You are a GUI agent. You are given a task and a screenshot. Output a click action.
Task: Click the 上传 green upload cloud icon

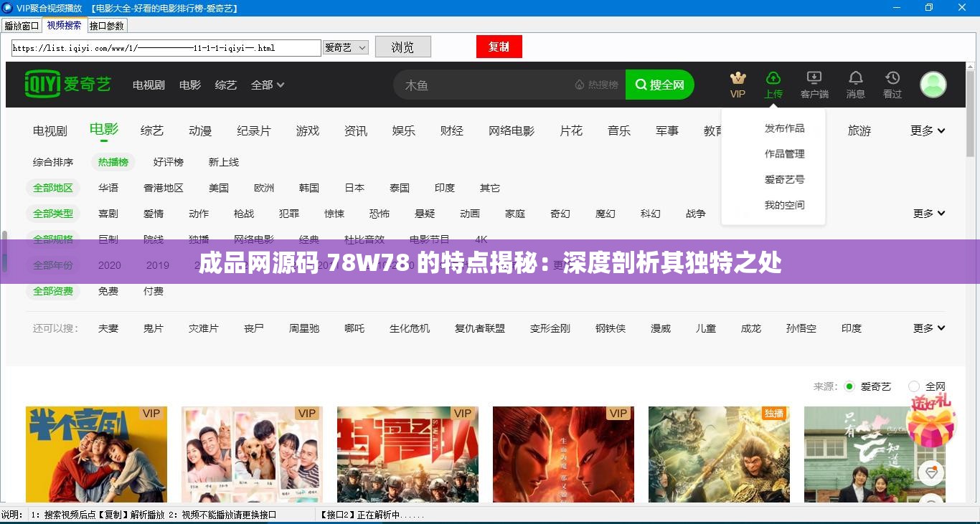773,79
